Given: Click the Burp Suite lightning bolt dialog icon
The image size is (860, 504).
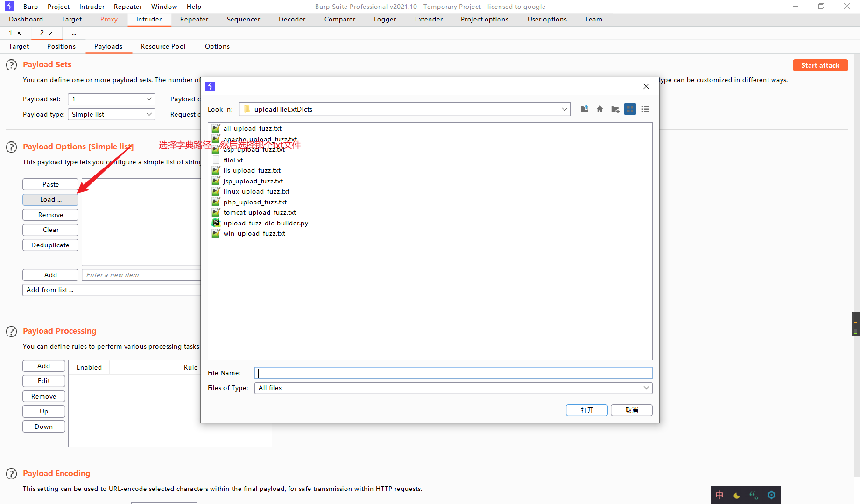Looking at the screenshot, I should click(210, 86).
